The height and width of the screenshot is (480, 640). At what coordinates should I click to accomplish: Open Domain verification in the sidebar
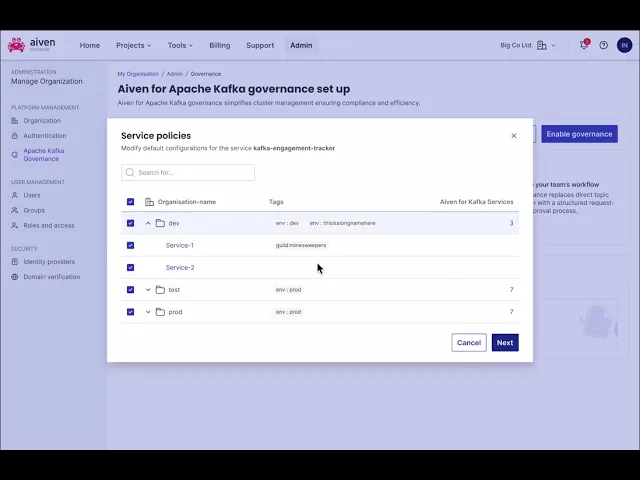(51, 277)
